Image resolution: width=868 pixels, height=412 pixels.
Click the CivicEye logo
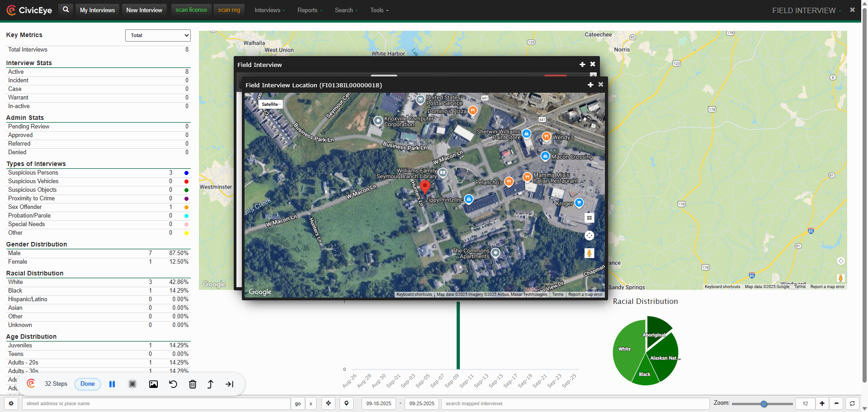[x=29, y=10]
